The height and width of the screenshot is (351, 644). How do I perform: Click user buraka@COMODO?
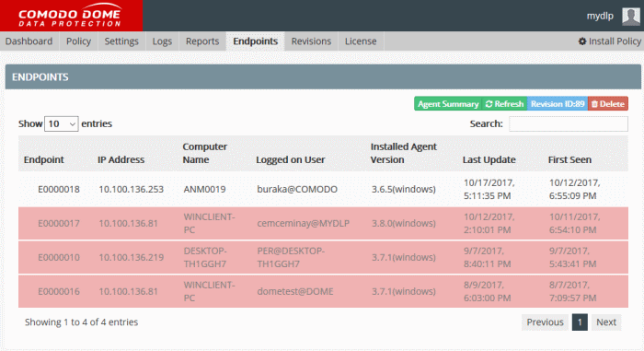pyautogui.click(x=297, y=189)
